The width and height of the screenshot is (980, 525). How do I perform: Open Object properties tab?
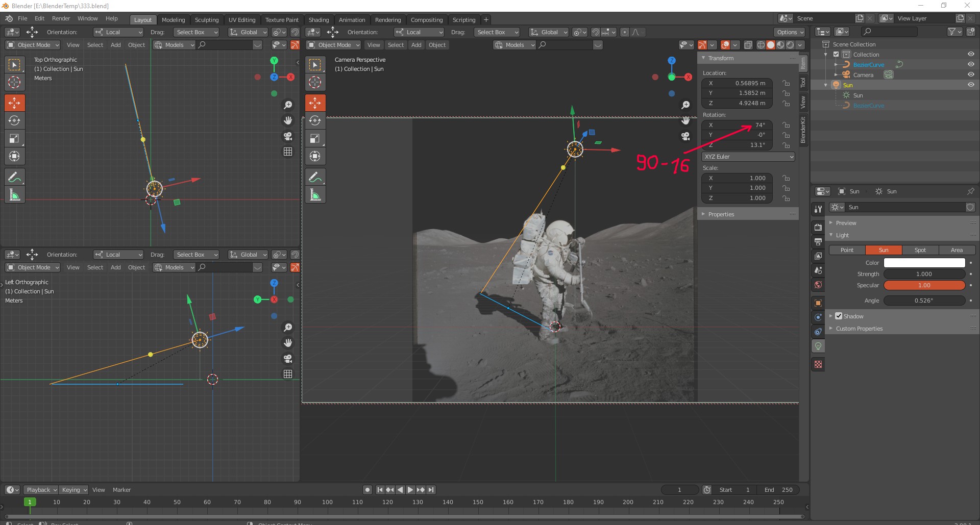coord(818,303)
